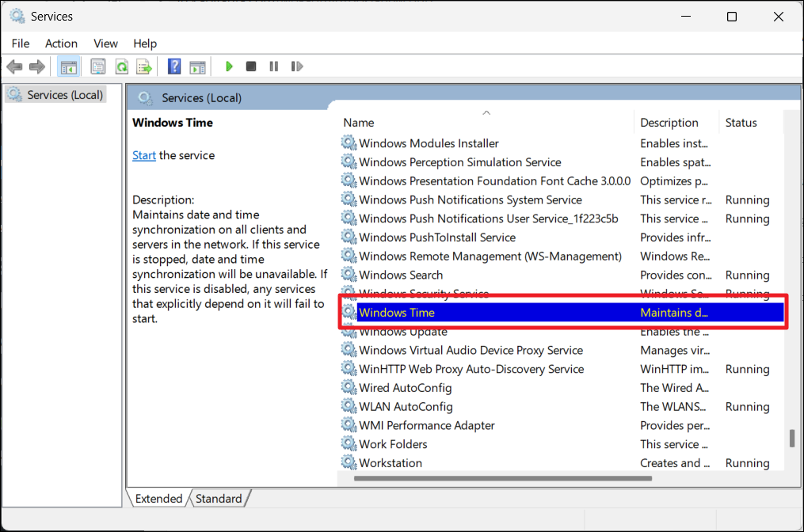
Task: Click the Refresh toolbar icon
Action: 121,66
